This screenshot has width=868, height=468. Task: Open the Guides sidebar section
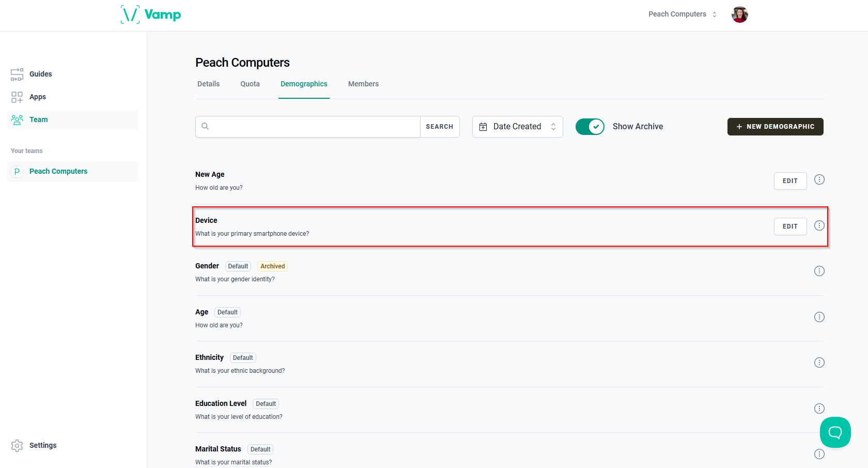(40, 74)
